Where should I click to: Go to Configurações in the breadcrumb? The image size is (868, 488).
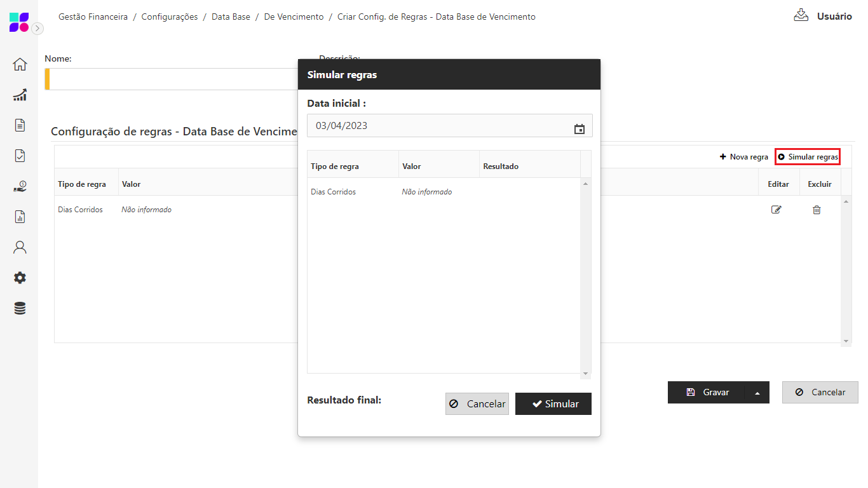tap(170, 17)
